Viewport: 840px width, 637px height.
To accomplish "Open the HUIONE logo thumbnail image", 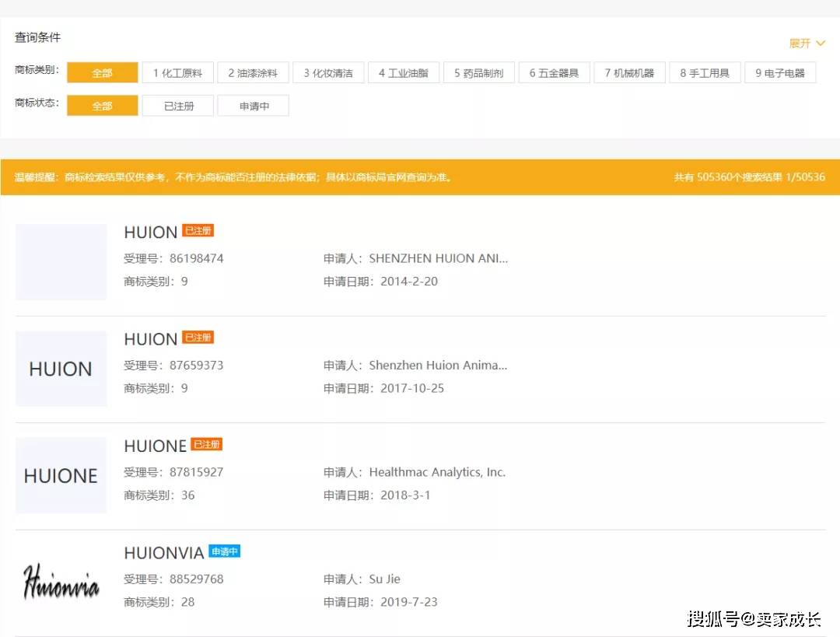I will [61, 475].
